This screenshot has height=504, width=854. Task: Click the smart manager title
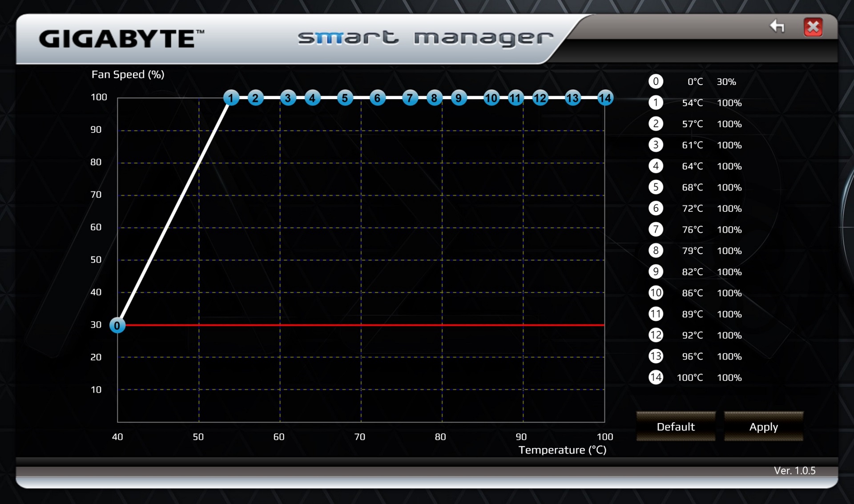[426, 38]
